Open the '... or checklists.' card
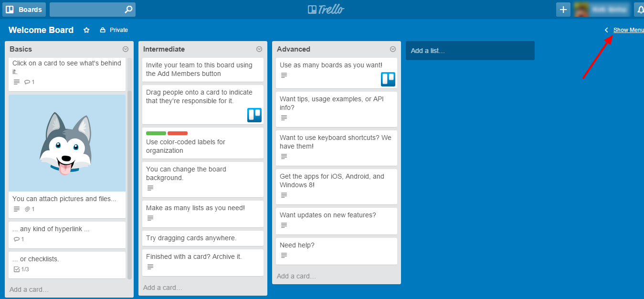644x299 pixels. [67, 265]
